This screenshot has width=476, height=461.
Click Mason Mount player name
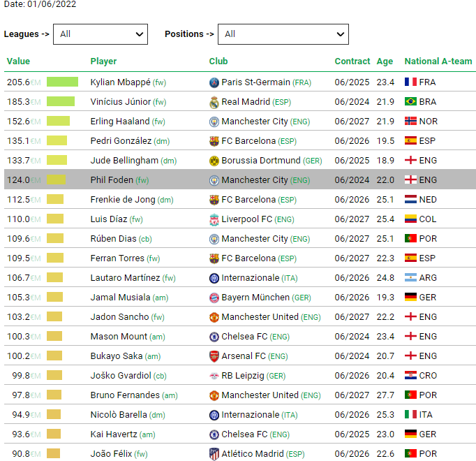pyautogui.click(x=119, y=337)
